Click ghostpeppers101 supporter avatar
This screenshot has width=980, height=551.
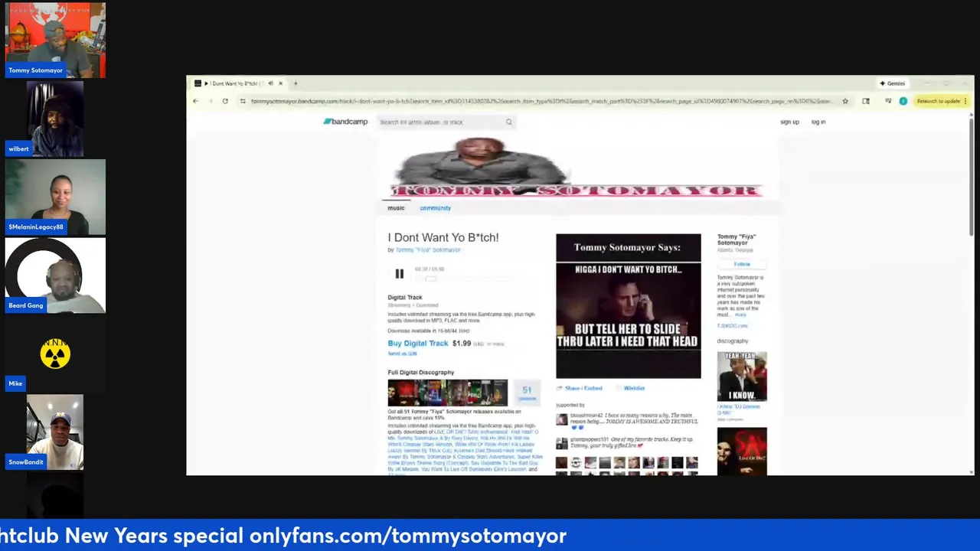pos(562,443)
